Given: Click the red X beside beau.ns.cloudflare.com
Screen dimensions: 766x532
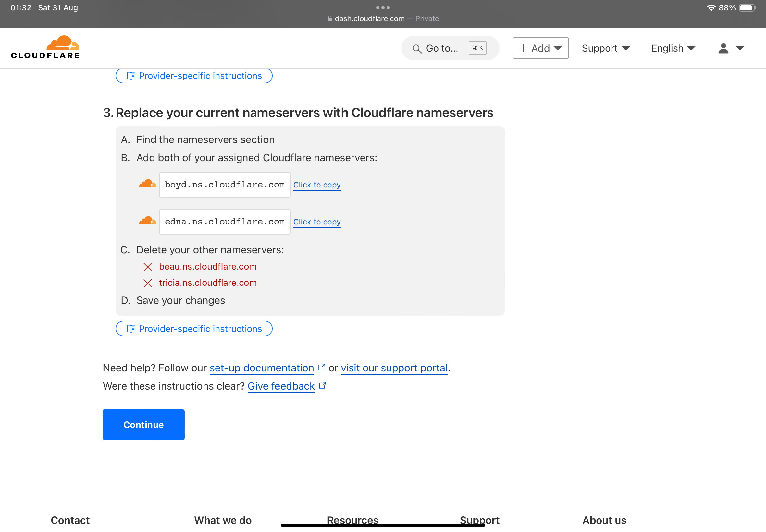Looking at the screenshot, I should (147, 267).
